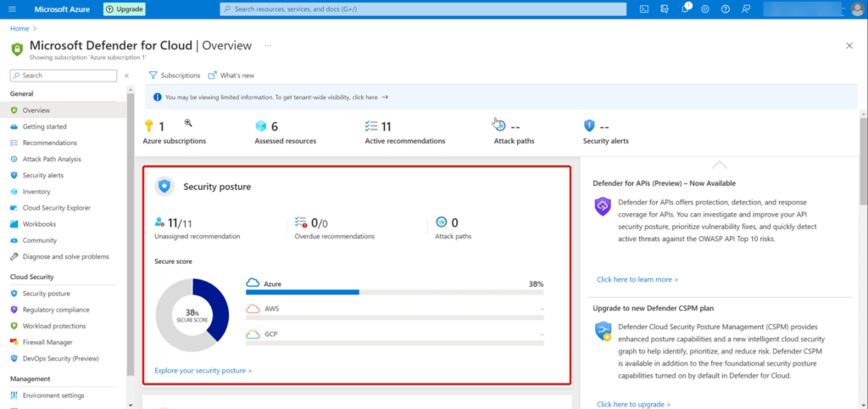Open the notifications bell
This screenshot has width=868, height=409.
coord(685,9)
